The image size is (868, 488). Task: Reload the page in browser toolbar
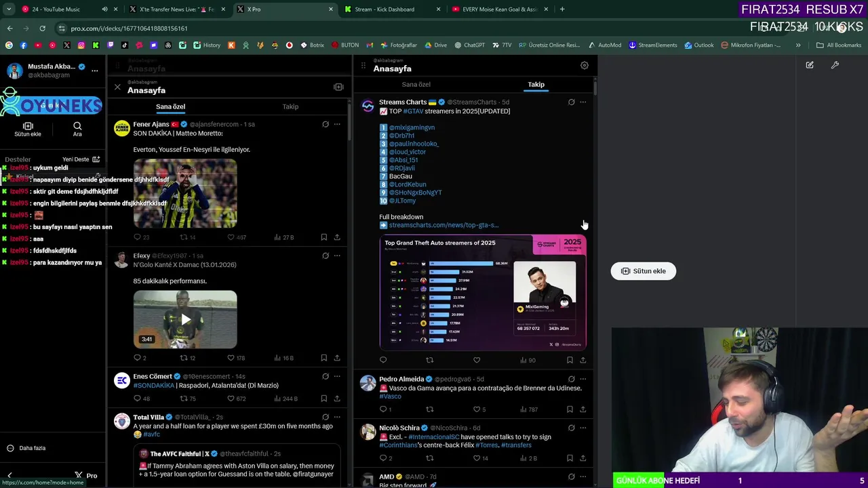pyautogui.click(x=42, y=28)
